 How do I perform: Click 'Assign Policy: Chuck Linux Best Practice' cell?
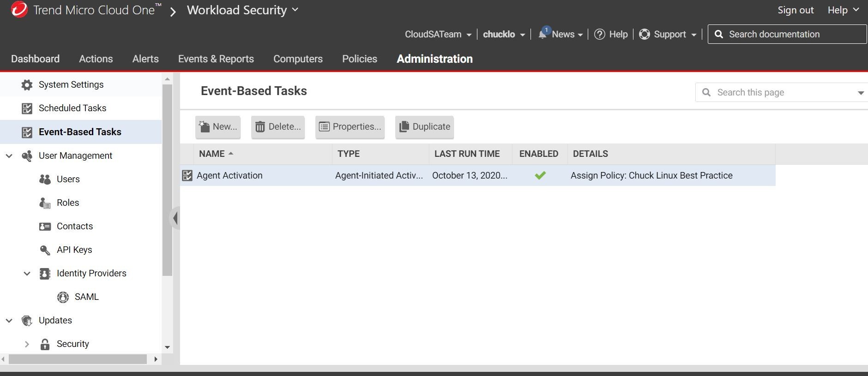coord(651,175)
